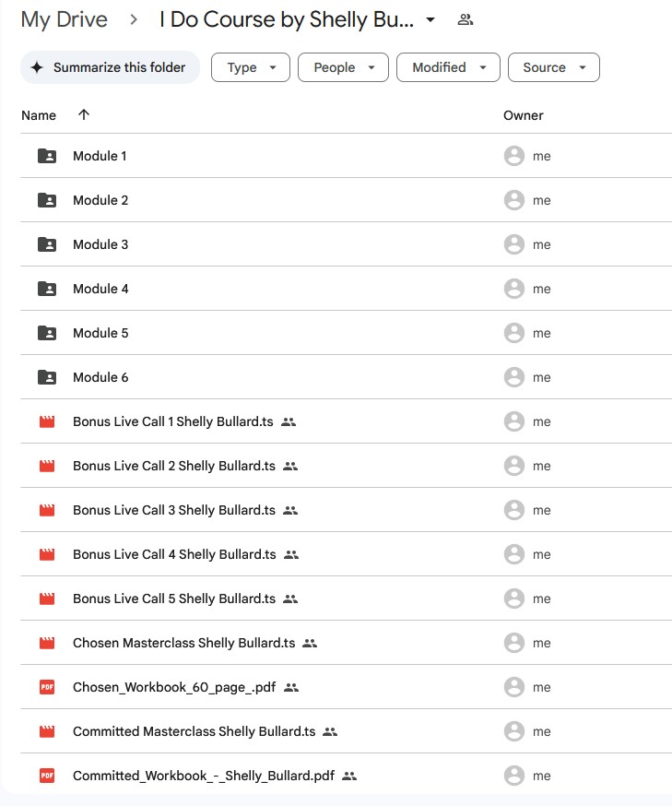Reverse sort order with the Name arrow

[x=84, y=114]
